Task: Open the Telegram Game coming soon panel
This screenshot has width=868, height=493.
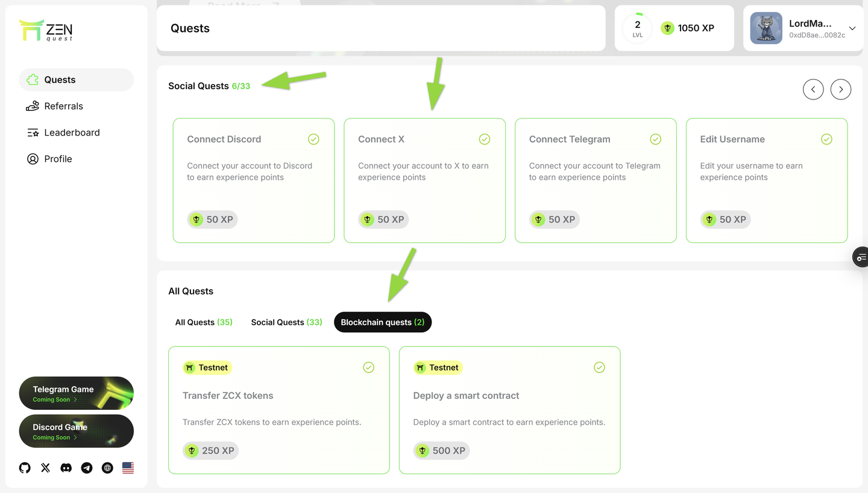Action: tap(76, 393)
